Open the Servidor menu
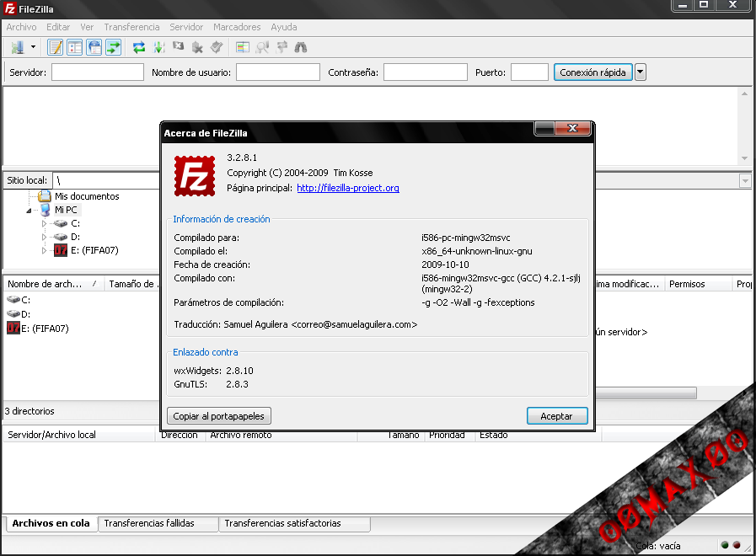This screenshot has height=556, width=756. point(186,27)
